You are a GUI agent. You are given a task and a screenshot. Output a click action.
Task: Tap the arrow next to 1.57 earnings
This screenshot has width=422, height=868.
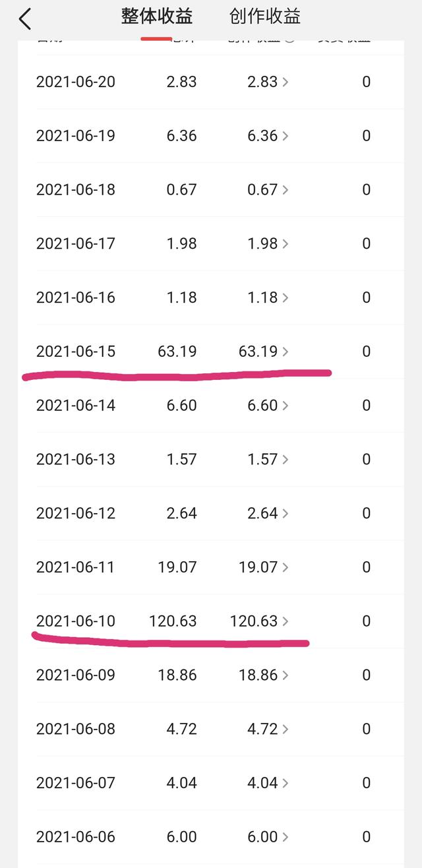click(285, 460)
